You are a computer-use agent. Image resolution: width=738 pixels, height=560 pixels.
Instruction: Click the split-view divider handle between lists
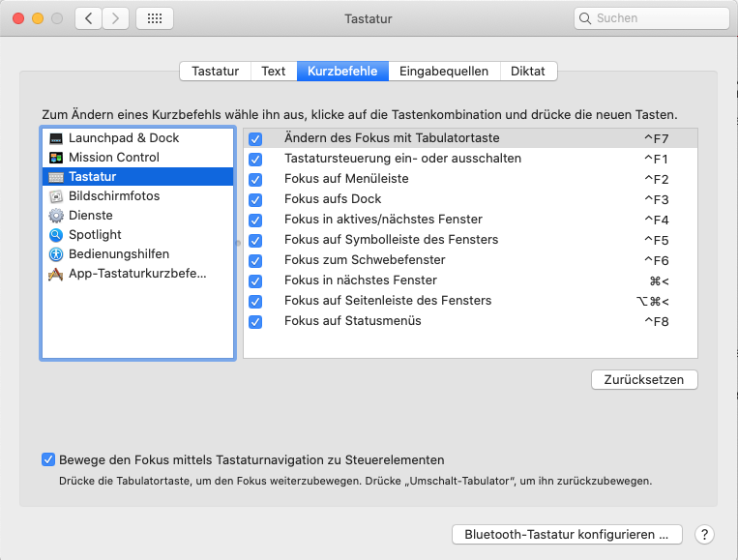pyautogui.click(x=238, y=244)
